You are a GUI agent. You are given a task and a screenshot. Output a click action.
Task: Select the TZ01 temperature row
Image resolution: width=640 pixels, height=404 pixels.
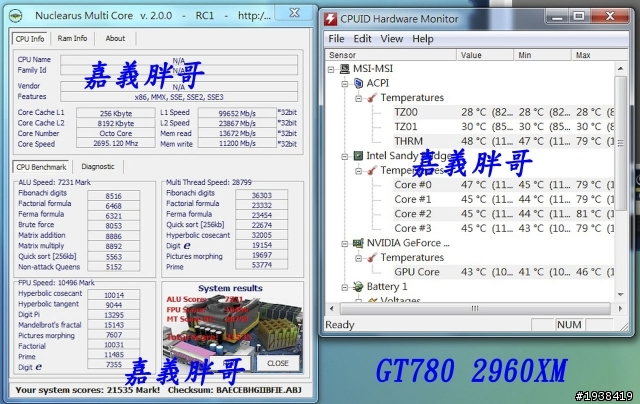(503, 127)
